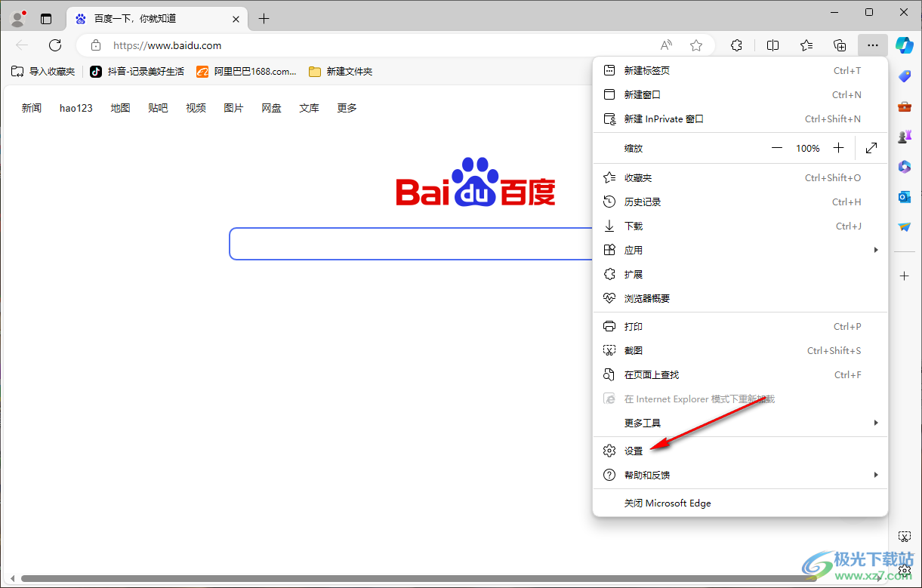Screen dimensions: 922x588
Task: Choose 新建 InPrivate 窗口 menu entry
Action: click(x=741, y=119)
